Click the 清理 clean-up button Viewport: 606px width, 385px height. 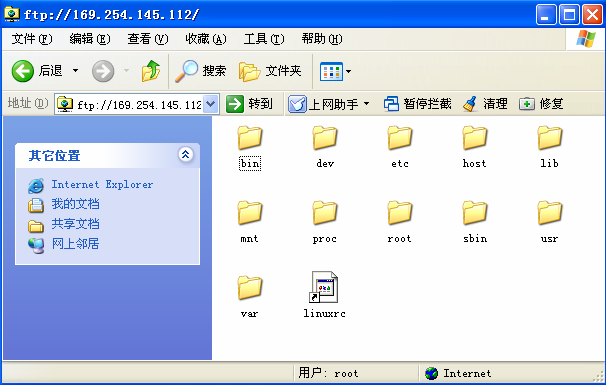485,104
